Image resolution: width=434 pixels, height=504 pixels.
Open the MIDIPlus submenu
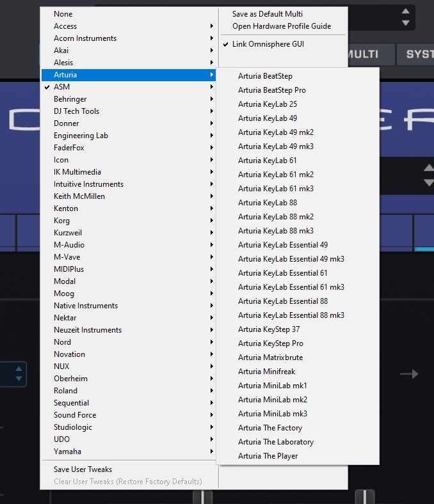tap(129, 269)
